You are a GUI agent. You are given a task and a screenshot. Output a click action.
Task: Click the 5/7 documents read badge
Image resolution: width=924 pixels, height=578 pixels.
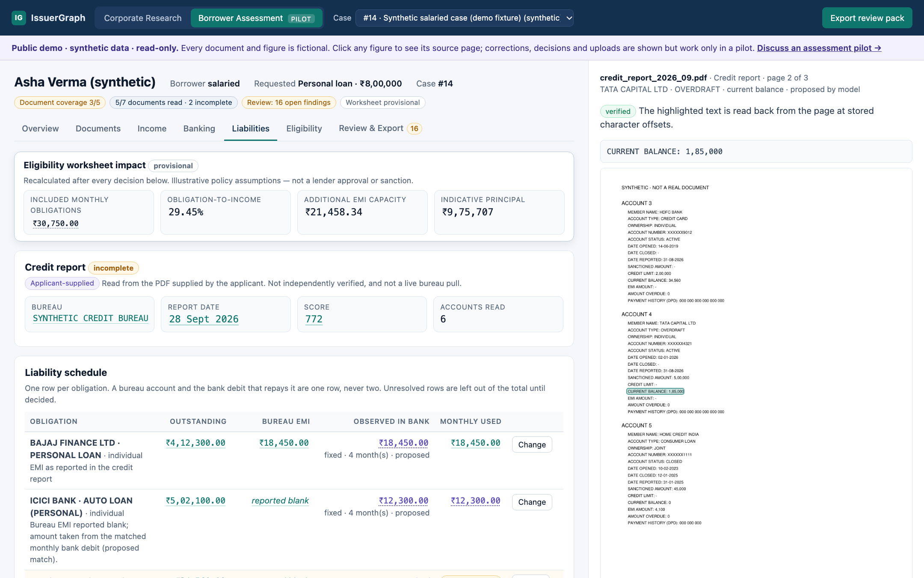[x=174, y=102]
